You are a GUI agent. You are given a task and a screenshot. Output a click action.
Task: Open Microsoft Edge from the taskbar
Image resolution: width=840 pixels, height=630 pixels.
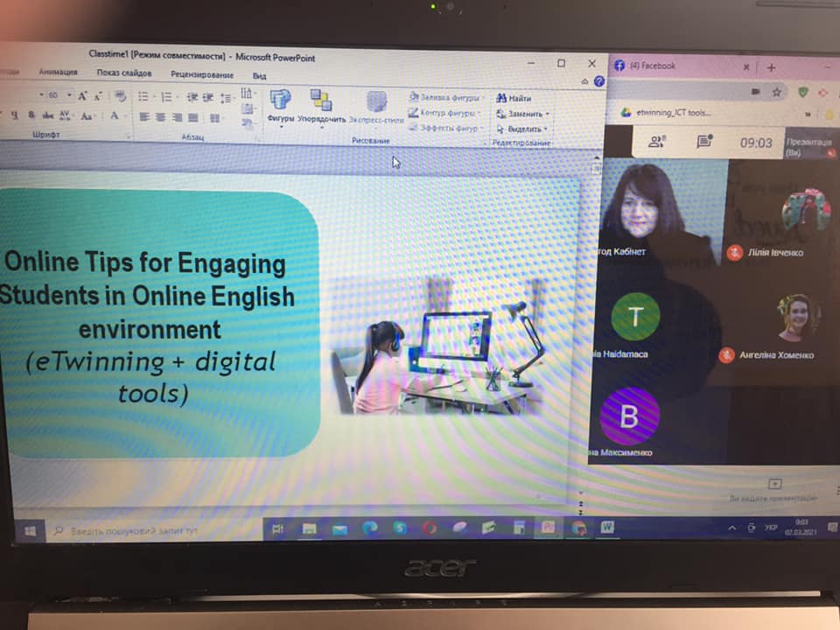coord(369,528)
